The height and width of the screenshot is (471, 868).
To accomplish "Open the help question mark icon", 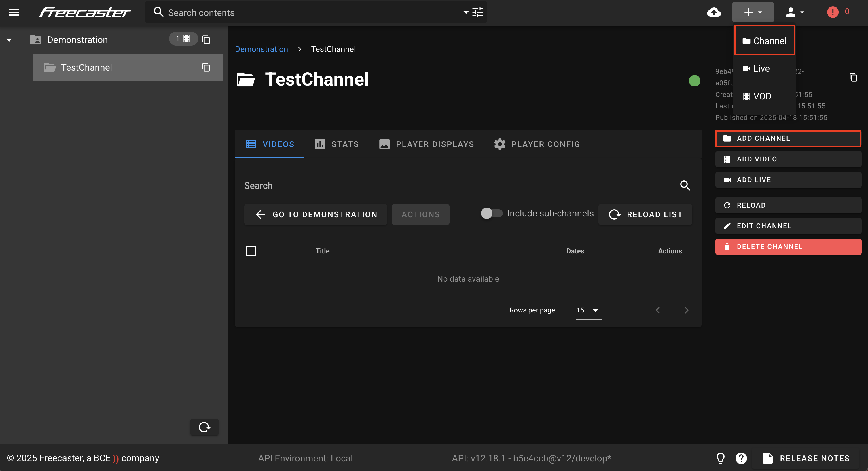I will 741,458.
